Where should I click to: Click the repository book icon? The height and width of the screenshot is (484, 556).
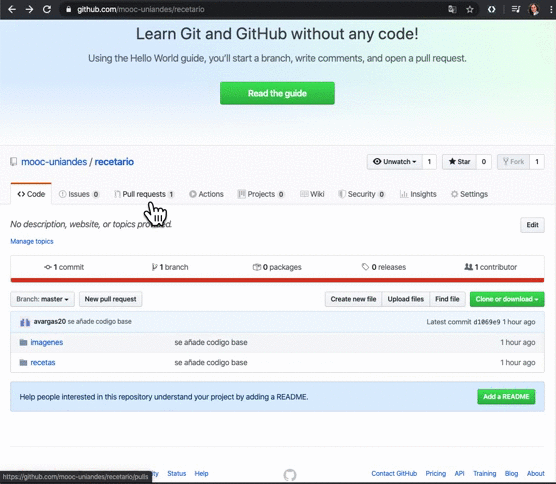tap(13, 162)
